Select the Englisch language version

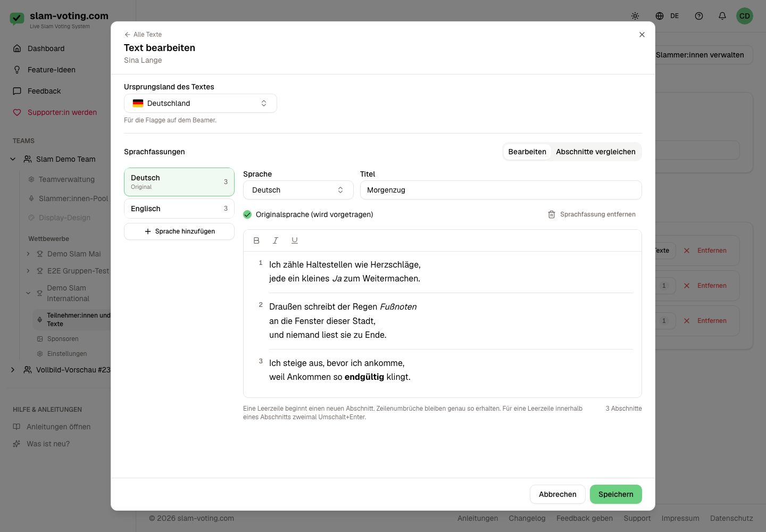[x=179, y=209]
